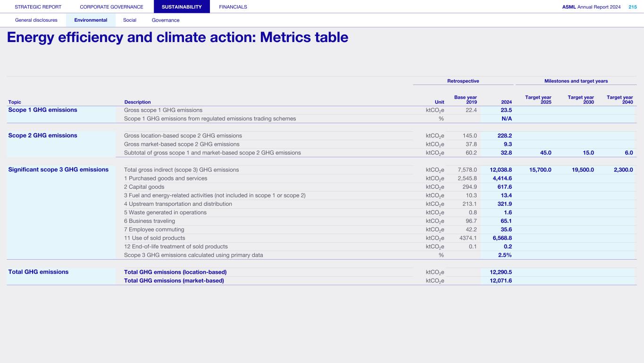Screen dimensions: 644x363
Task: Click the Target year 2030 column header
Action: coord(581,100)
